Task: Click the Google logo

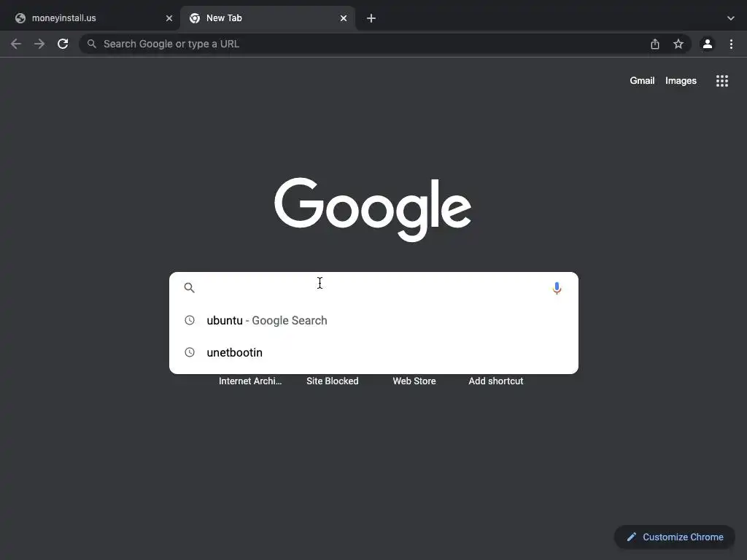Action: click(x=373, y=209)
